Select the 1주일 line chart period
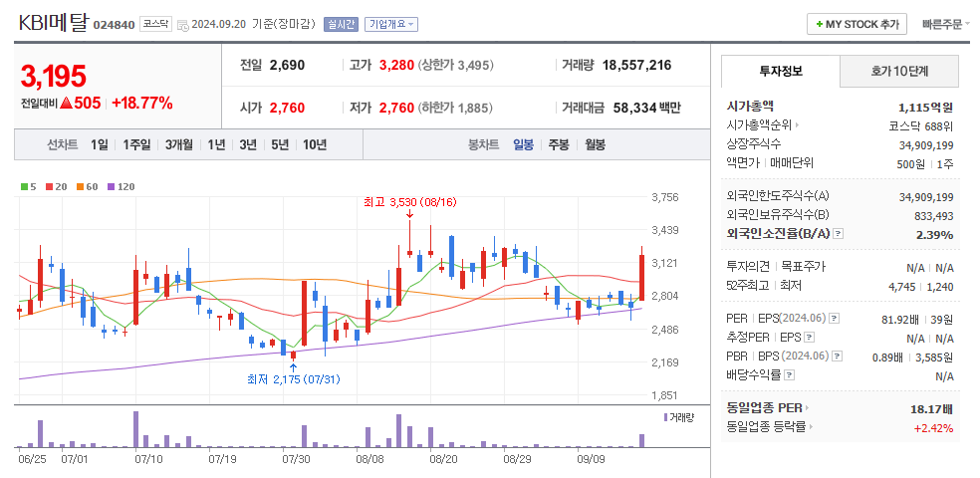Viewport: 980px width, 478px height. point(136,145)
